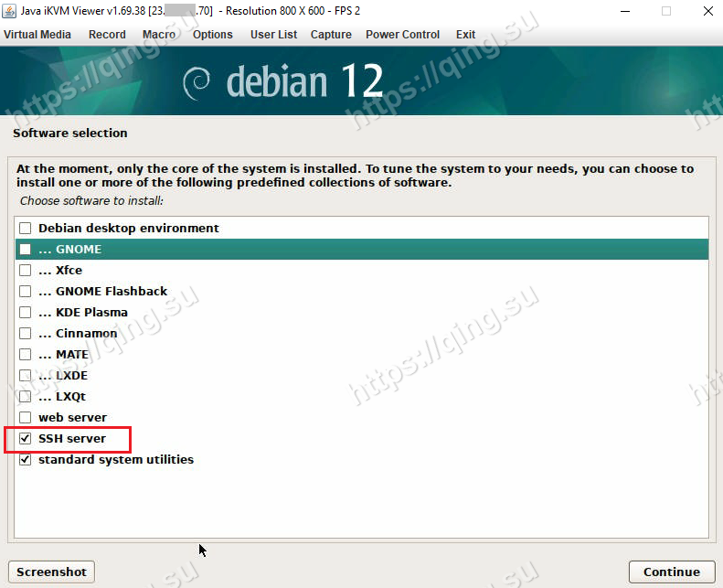Uncheck the SSH server checkbox

click(x=26, y=439)
